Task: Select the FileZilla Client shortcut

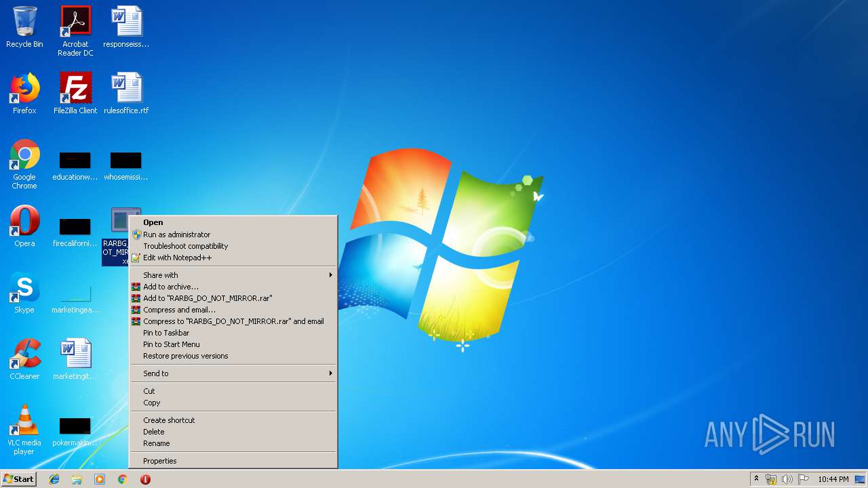Action: (75, 94)
